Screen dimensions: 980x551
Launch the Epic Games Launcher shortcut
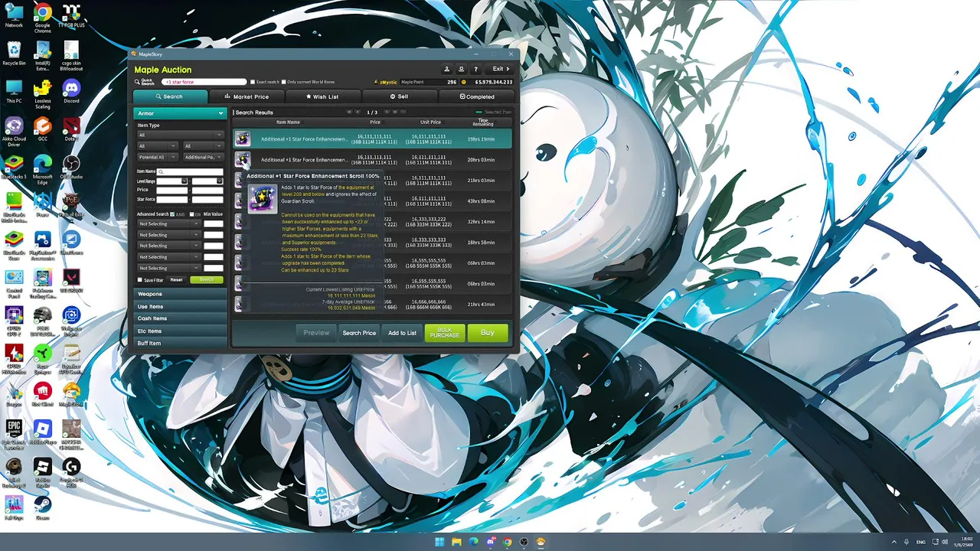[14, 435]
